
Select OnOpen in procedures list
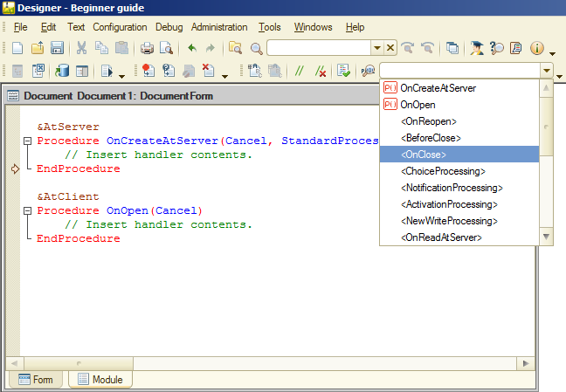459,105
